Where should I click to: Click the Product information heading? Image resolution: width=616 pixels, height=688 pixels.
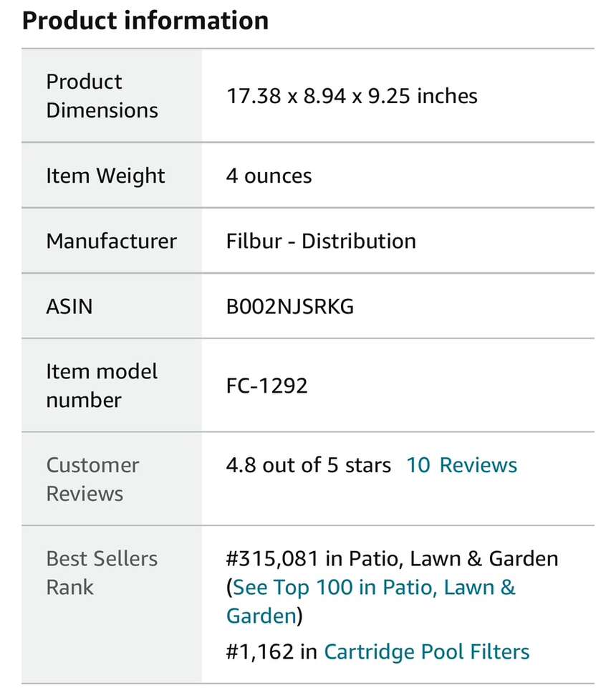145,20
